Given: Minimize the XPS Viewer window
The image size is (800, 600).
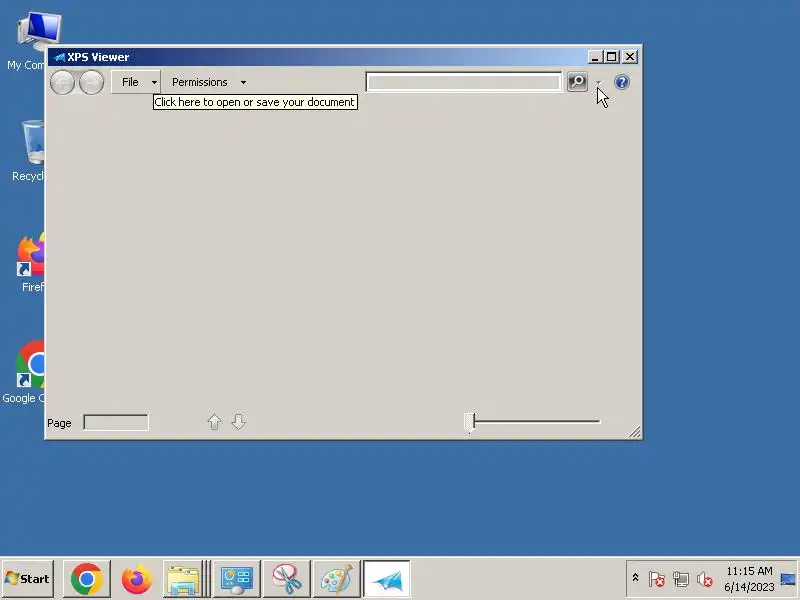Looking at the screenshot, I should click(x=595, y=57).
